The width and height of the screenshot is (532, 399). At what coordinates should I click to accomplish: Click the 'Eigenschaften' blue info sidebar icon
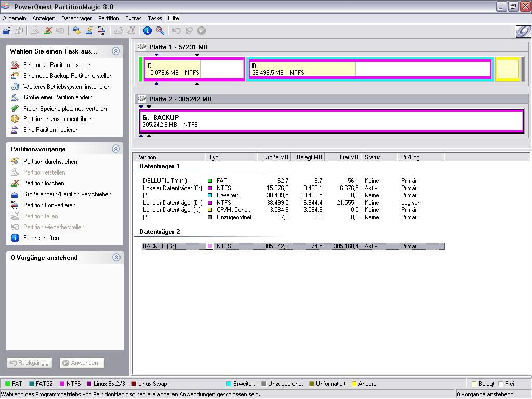click(x=15, y=238)
